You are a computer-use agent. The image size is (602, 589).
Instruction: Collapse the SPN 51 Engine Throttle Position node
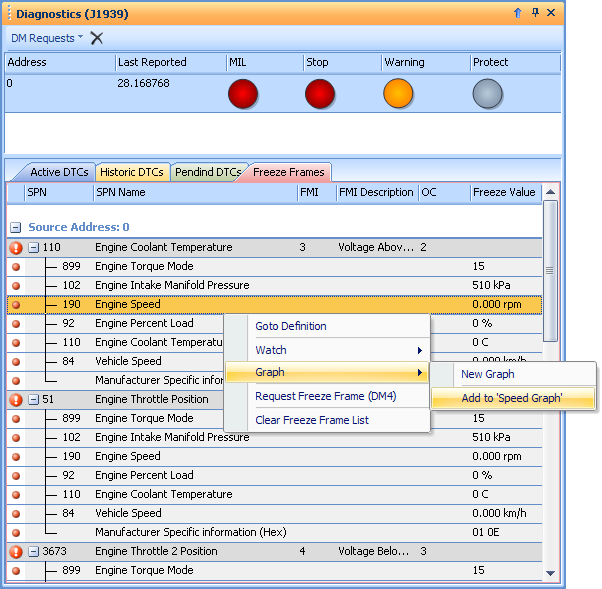33,400
